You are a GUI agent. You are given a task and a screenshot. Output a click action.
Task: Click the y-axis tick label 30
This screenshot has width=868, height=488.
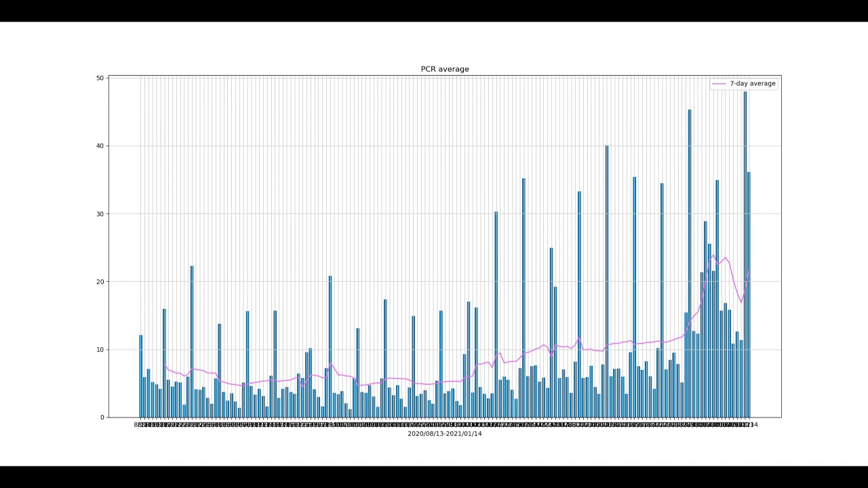[x=100, y=214]
